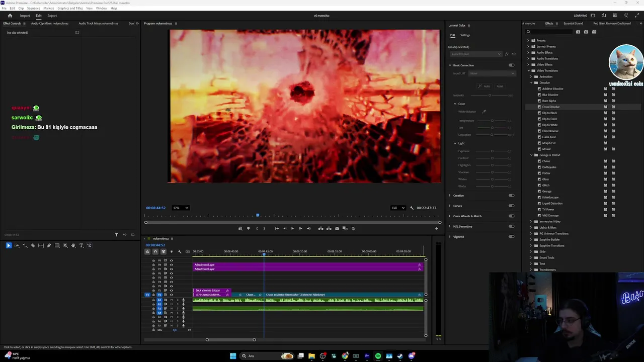Toggle visibility of track V8
This screenshot has width=644, height=362.
tap(172, 265)
